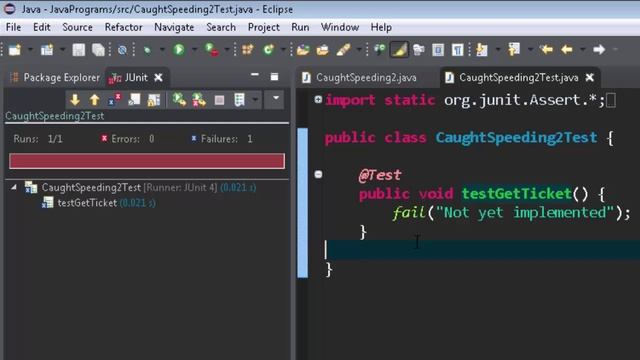Open the Run menu

(x=300, y=27)
